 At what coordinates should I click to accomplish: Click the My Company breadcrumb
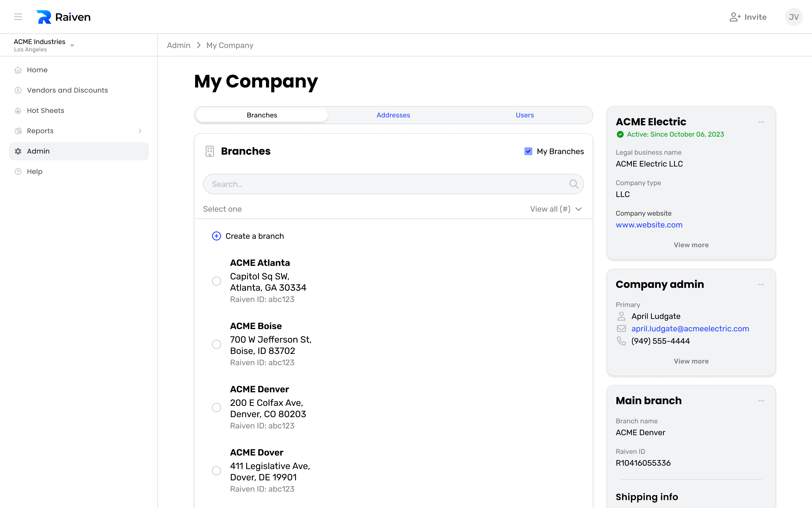point(230,45)
